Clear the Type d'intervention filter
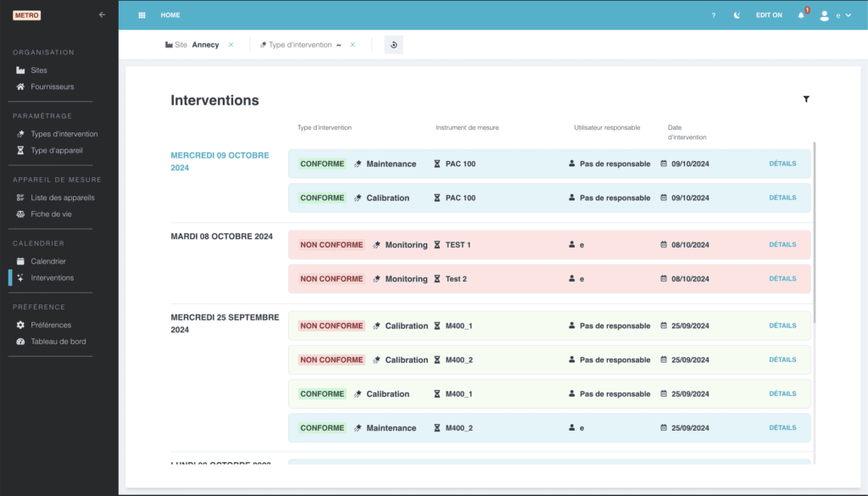This screenshot has width=868, height=496. [x=353, y=45]
